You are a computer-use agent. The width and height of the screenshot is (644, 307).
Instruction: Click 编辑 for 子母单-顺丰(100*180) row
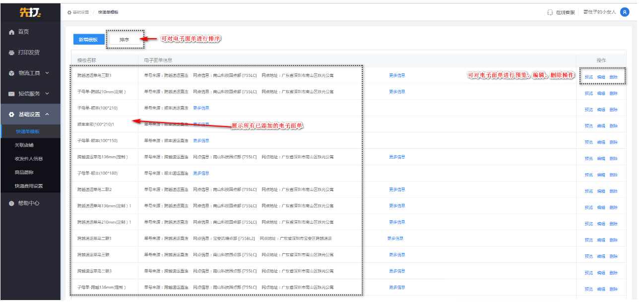(601, 175)
